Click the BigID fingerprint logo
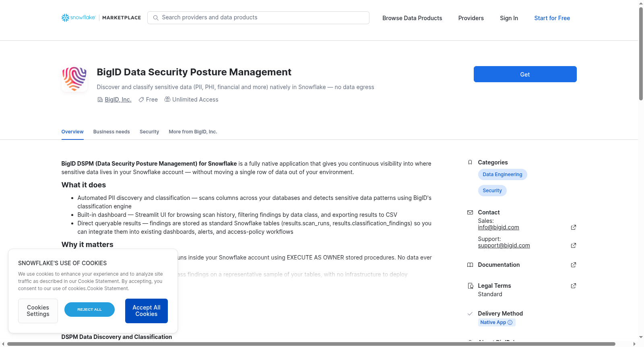644x347 pixels. pyautogui.click(x=74, y=79)
